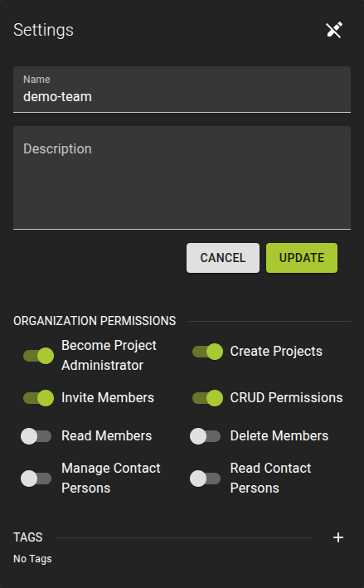This screenshot has width=364, height=588.
Task: Click the Become Project Administrator label
Action: (x=109, y=355)
